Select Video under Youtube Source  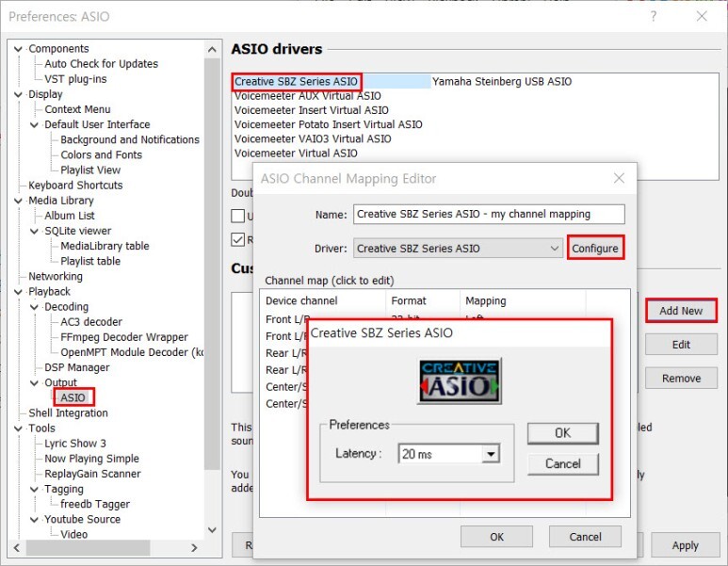point(73,534)
